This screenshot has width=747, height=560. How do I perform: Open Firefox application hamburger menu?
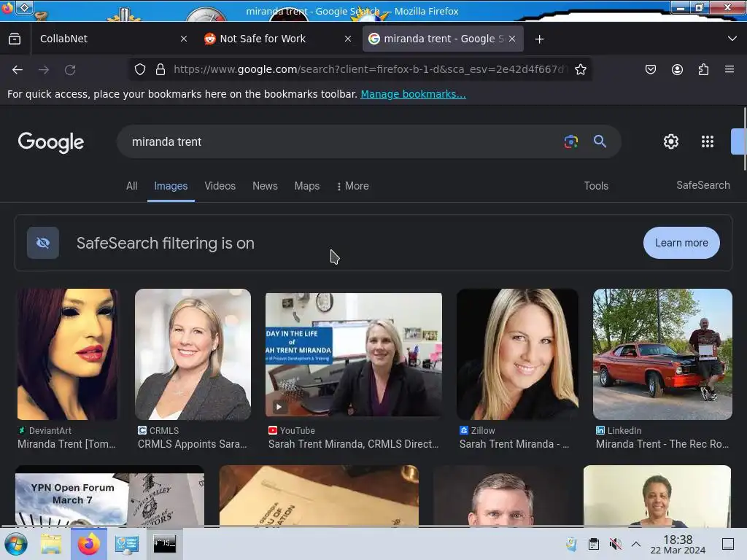[x=729, y=69]
